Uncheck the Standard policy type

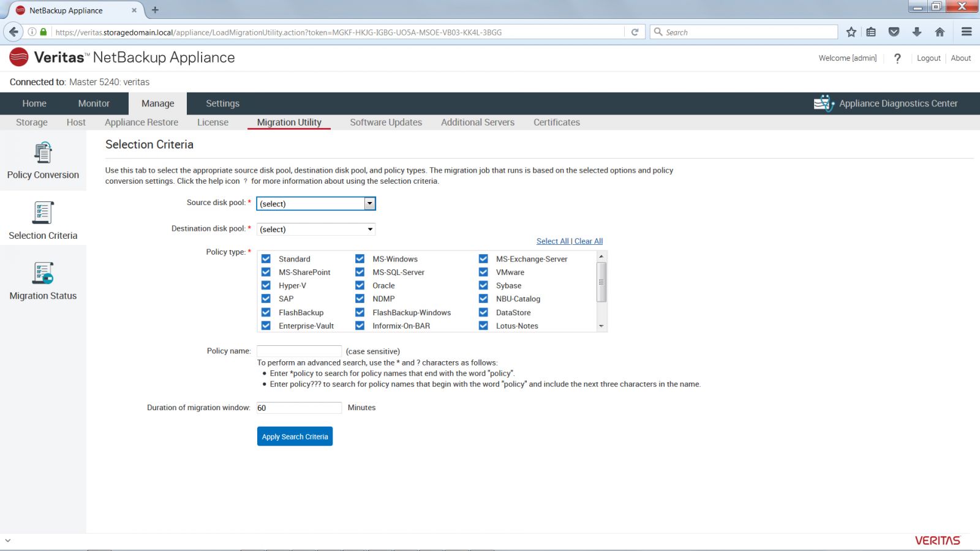pyautogui.click(x=266, y=259)
